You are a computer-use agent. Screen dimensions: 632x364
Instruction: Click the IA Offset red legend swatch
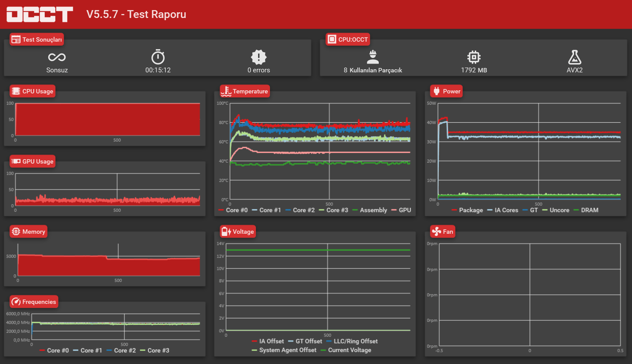click(x=255, y=341)
